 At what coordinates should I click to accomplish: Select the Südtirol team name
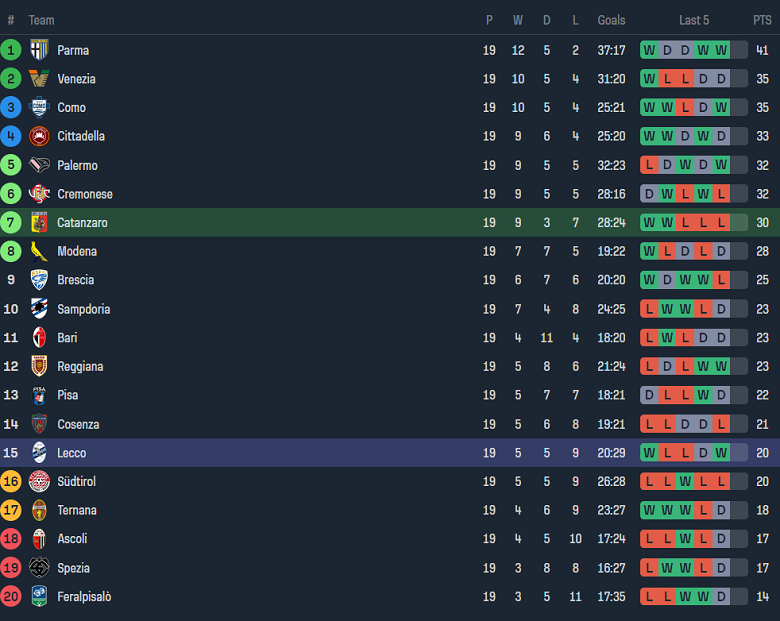[77, 481]
